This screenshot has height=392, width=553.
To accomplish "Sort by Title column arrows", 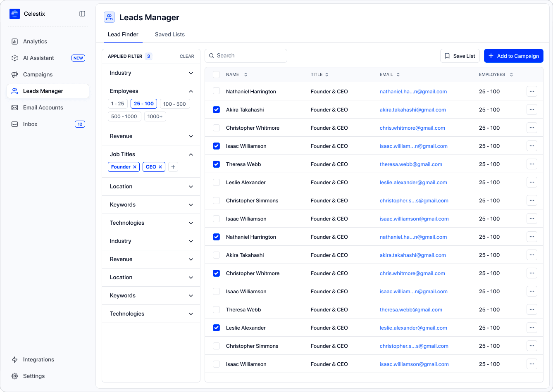I will coord(327,74).
